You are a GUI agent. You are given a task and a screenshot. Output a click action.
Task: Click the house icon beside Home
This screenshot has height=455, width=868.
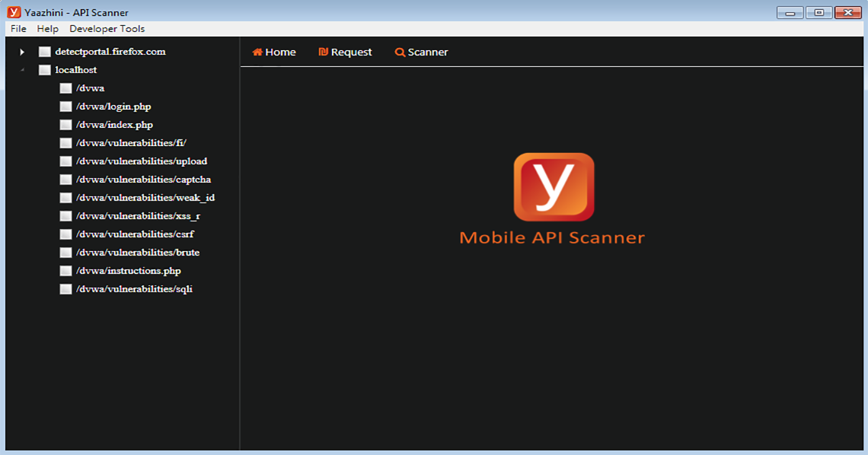click(x=257, y=52)
